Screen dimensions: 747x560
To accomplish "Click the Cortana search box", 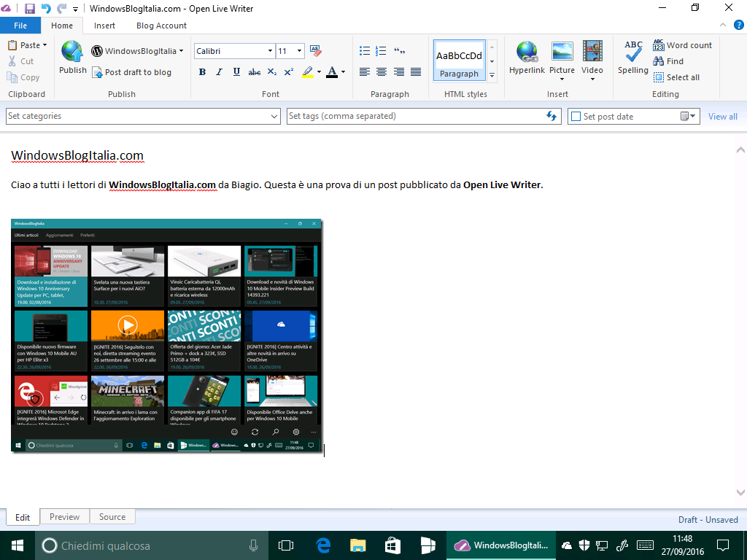I will 152,545.
